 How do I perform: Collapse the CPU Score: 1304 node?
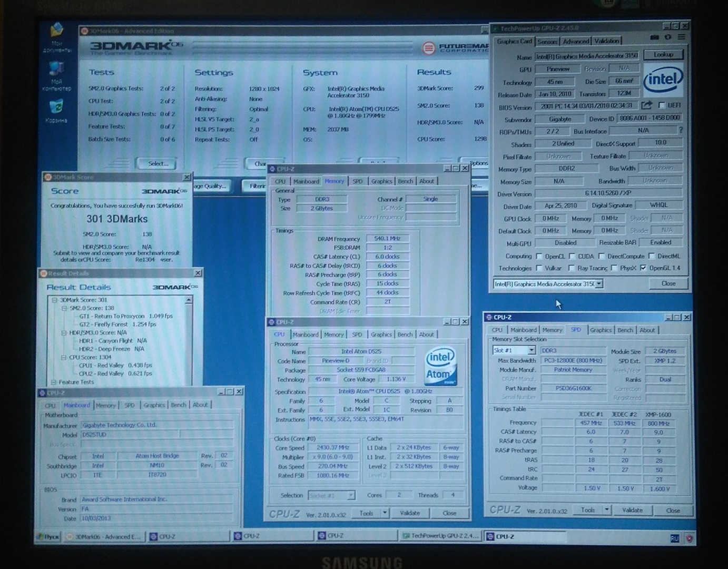tap(63, 357)
